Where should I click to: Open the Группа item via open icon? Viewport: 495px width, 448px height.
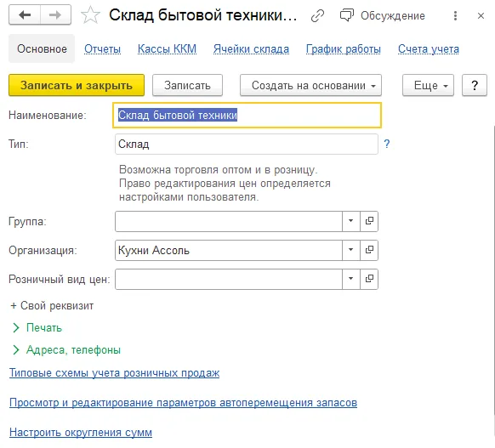(369, 222)
